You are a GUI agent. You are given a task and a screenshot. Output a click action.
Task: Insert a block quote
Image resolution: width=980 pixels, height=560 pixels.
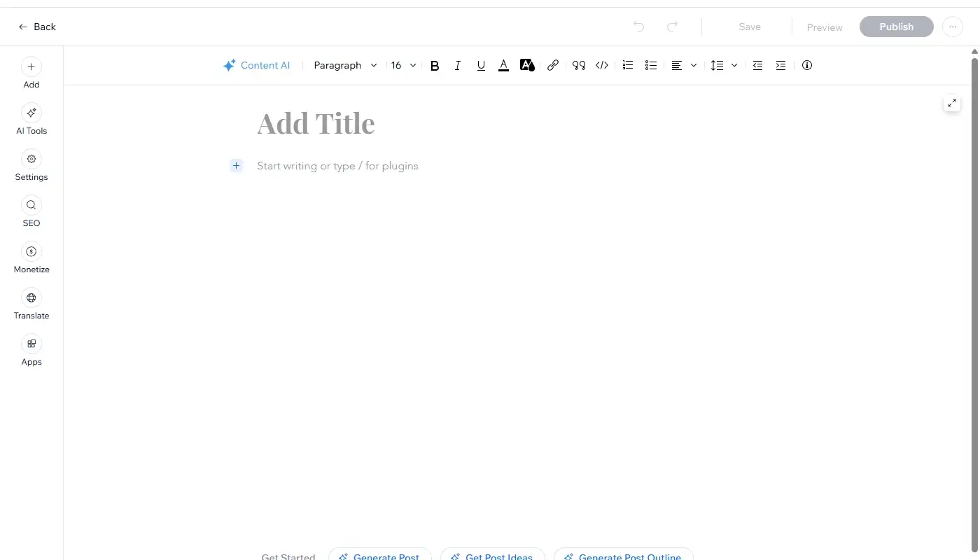(x=578, y=65)
